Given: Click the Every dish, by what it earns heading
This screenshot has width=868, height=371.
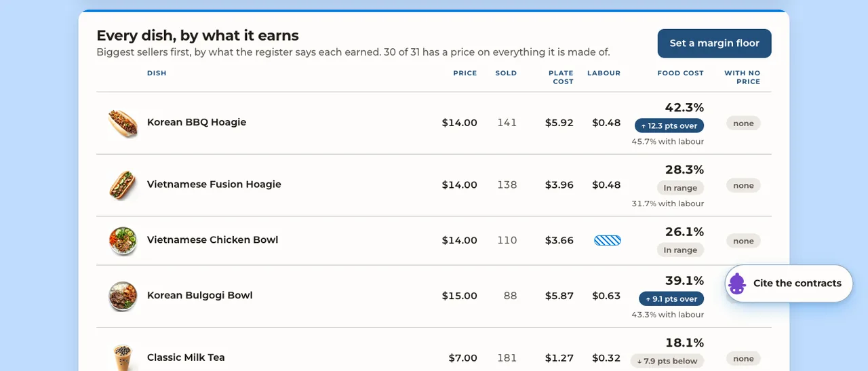Looking at the screenshot, I should (x=197, y=35).
